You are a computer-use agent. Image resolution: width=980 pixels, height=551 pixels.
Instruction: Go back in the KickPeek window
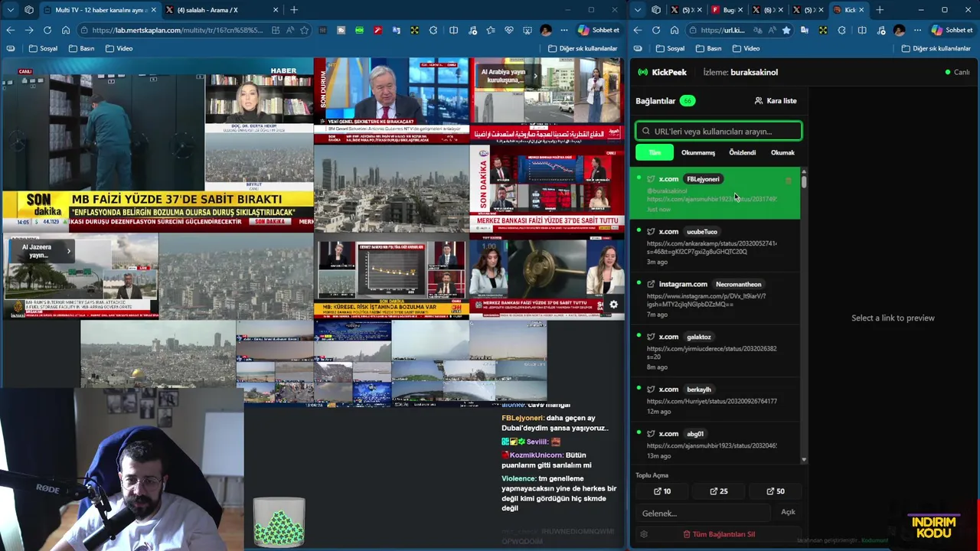point(638,30)
